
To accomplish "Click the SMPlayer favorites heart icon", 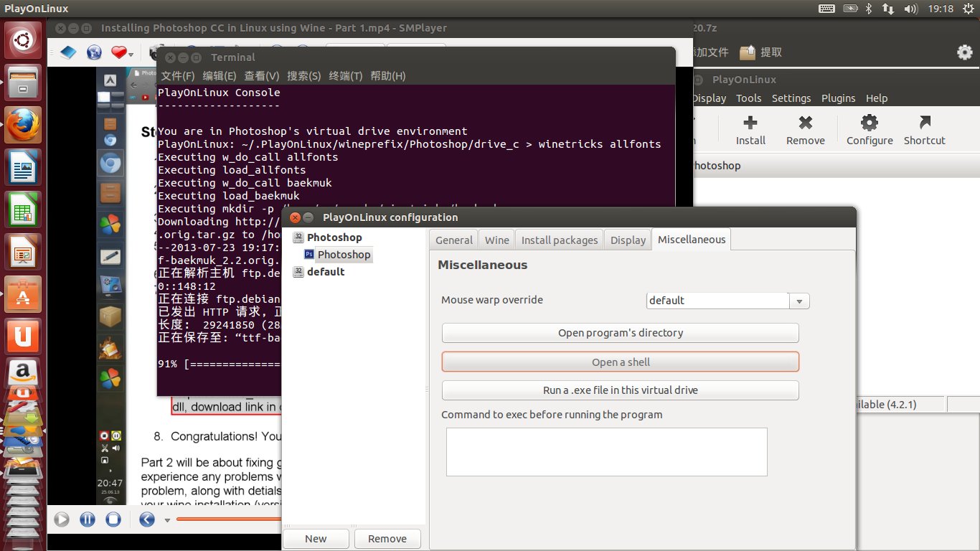I will click(x=118, y=52).
